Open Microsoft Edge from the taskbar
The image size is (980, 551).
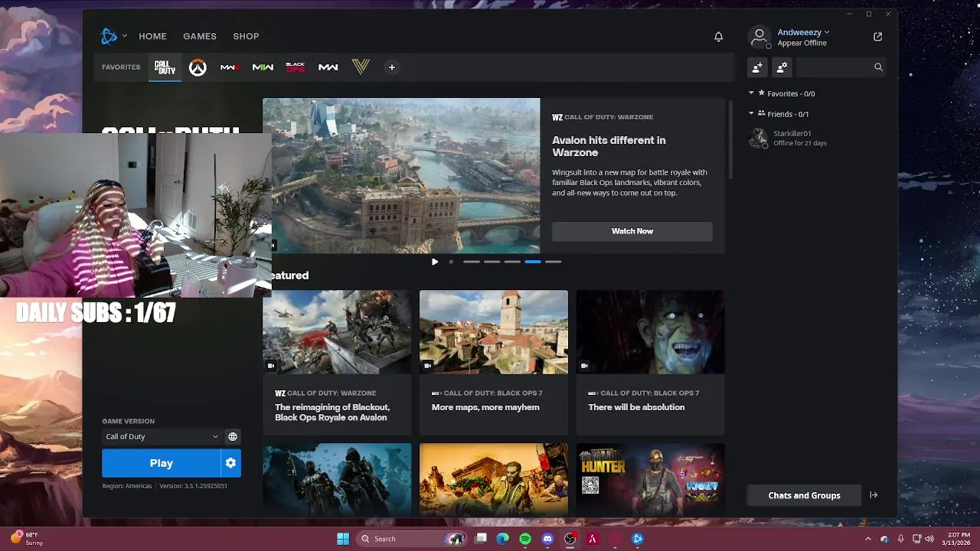pyautogui.click(x=502, y=539)
